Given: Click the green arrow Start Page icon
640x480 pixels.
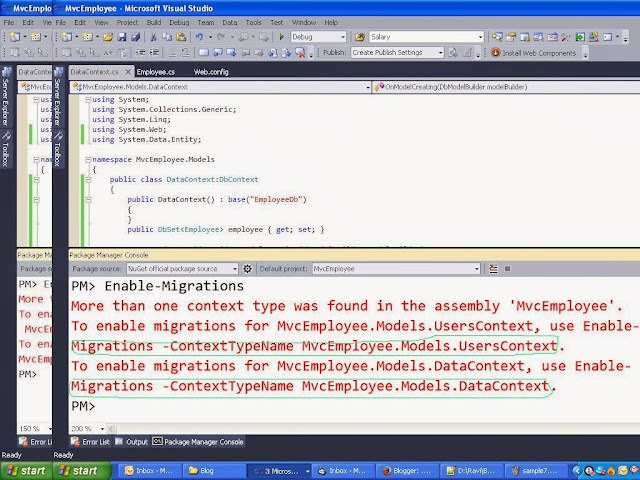Looking at the screenshot, I should pyautogui.click(x=580, y=37).
